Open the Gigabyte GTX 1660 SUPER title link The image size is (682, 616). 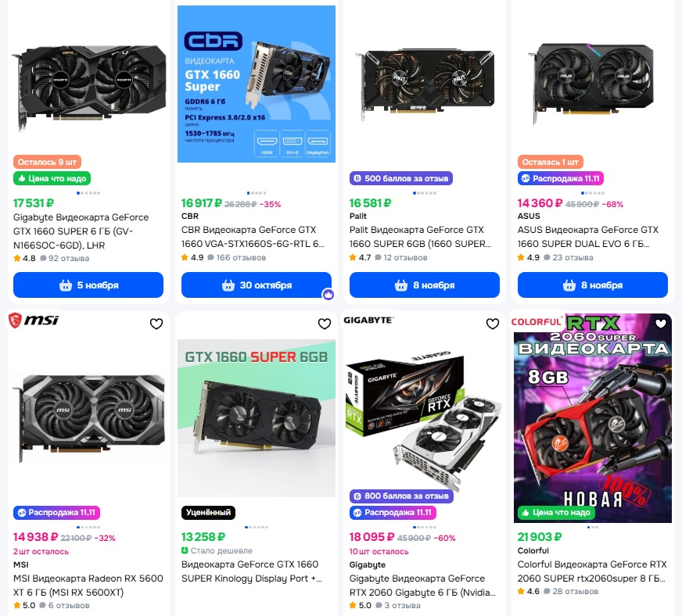pyautogui.click(x=81, y=231)
